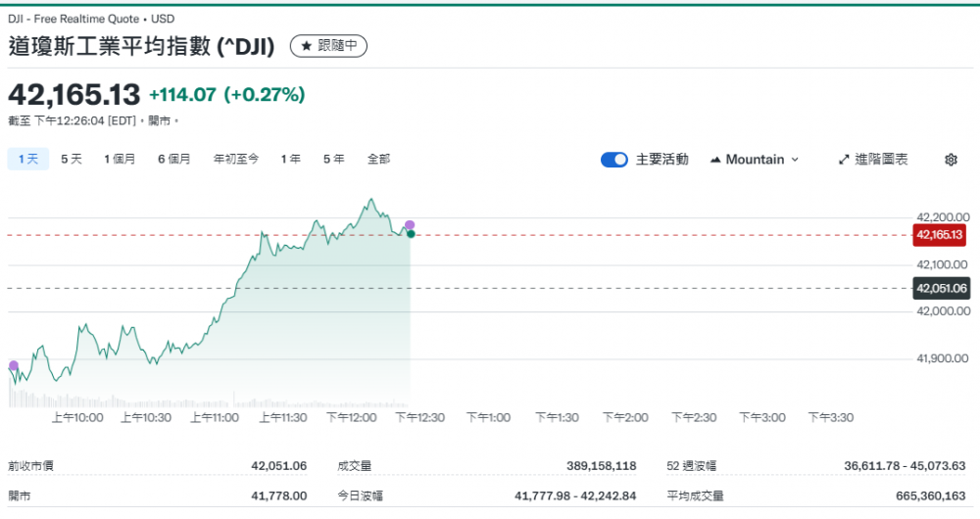Image resolution: width=980 pixels, height=519 pixels.
Task: Click purple event marker at chart start
Action: [x=14, y=365]
